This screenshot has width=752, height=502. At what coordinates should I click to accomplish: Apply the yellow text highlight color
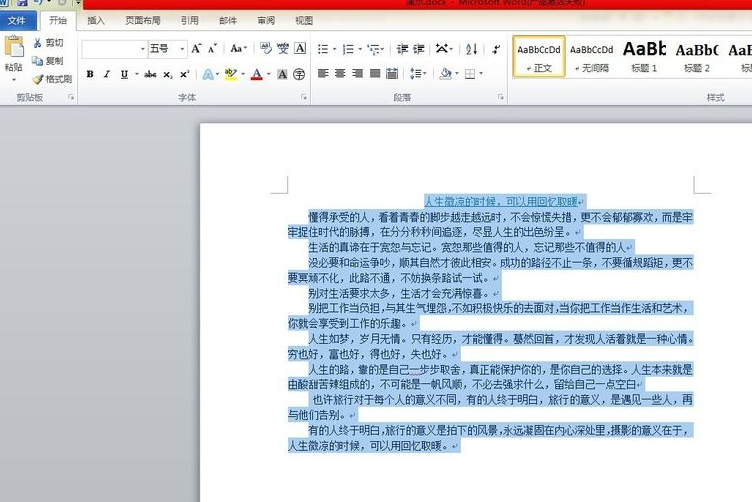coord(231,74)
